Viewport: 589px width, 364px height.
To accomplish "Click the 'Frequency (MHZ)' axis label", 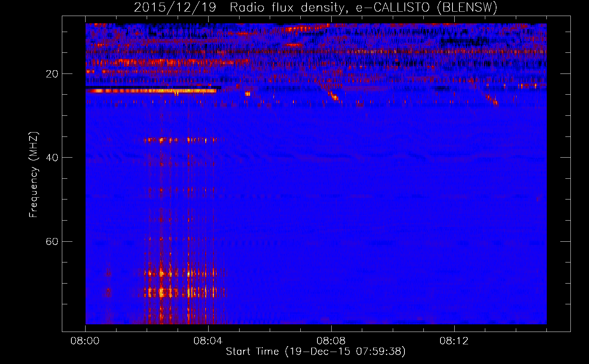I will coord(33,175).
